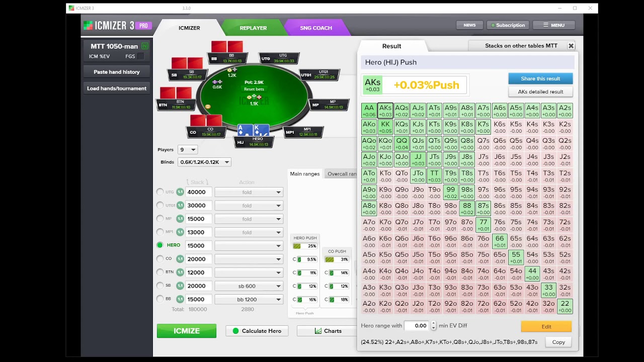Click the 9.5% call range bar under Hero Push

pyautogui.click(x=307, y=259)
